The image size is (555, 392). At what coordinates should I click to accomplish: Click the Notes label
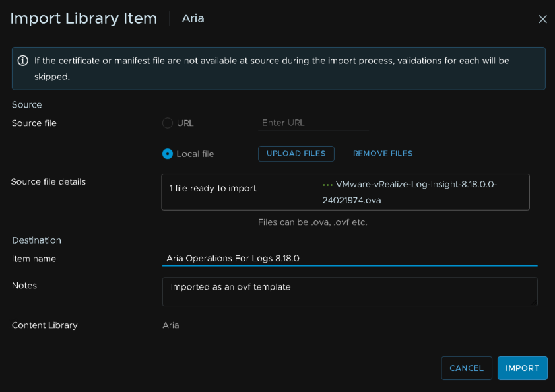tap(24, 285)
